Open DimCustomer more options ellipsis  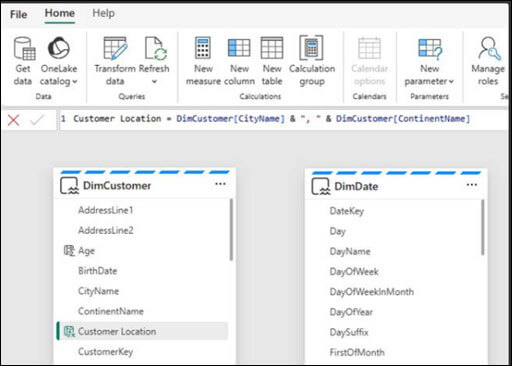click(220, 184)
